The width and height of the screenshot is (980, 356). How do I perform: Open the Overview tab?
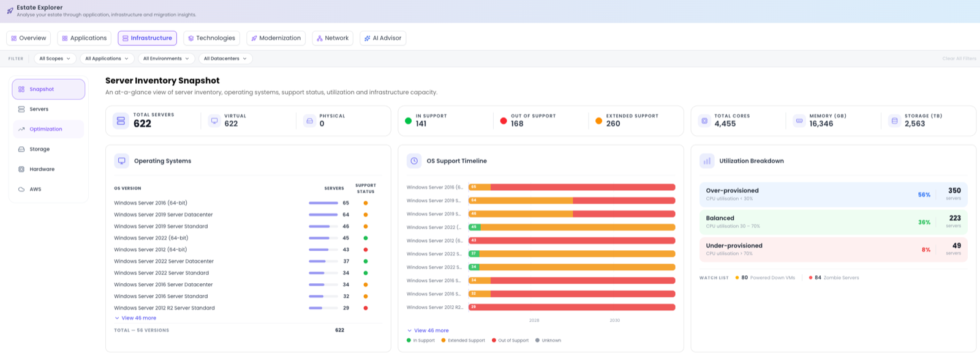pyautogui.click(x=29, y=38)
